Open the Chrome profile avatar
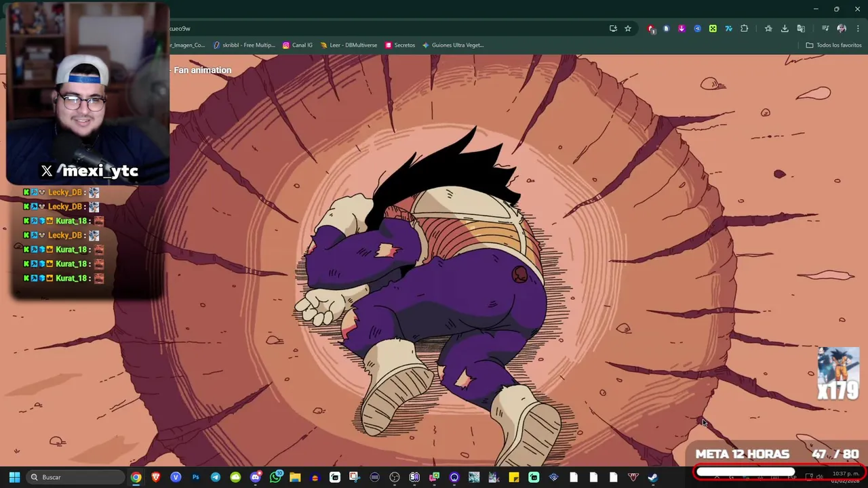Screen dimensions: 868x488 (x=842, y=28)
